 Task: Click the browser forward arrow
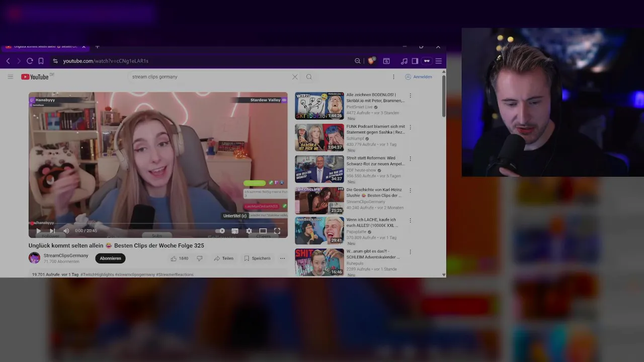point(19,61)
